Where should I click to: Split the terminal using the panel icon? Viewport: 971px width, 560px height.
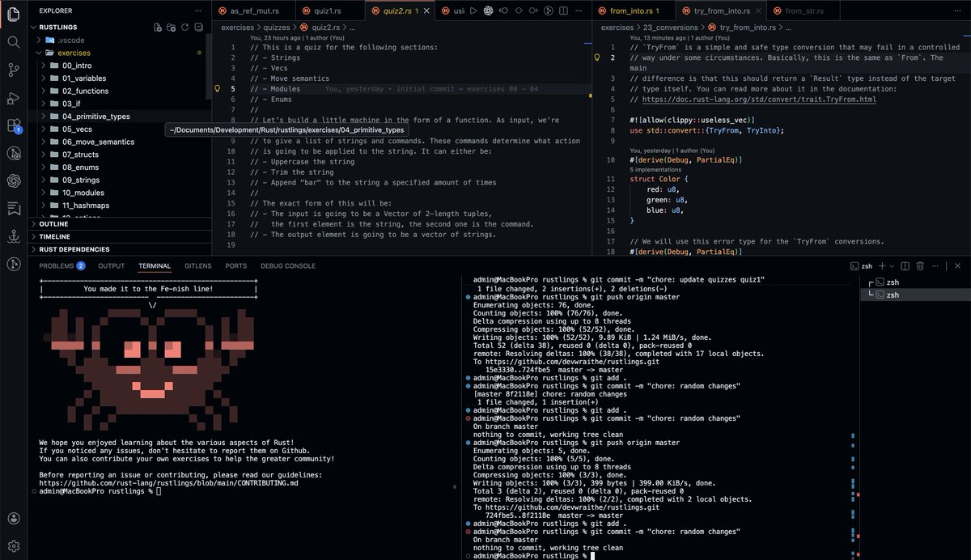coord(905,265)
